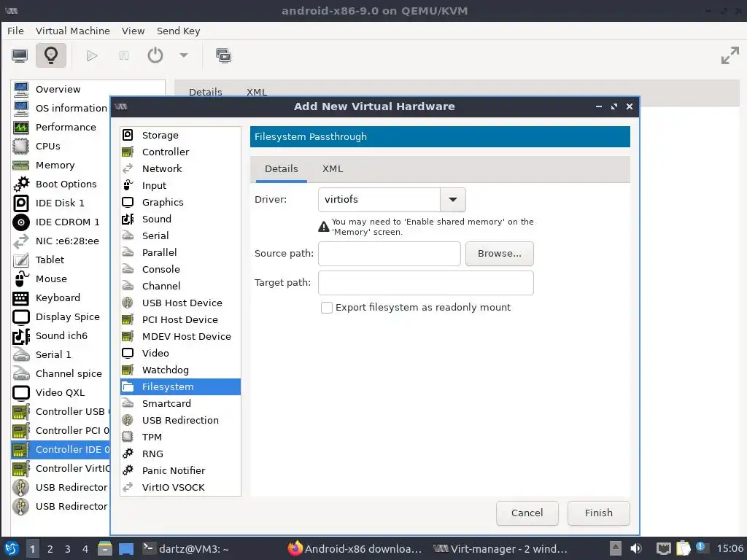This screenshot has width=747, height=560.
Task: Select VirtIO VSOCK hardware type
Action: [181, 487]
